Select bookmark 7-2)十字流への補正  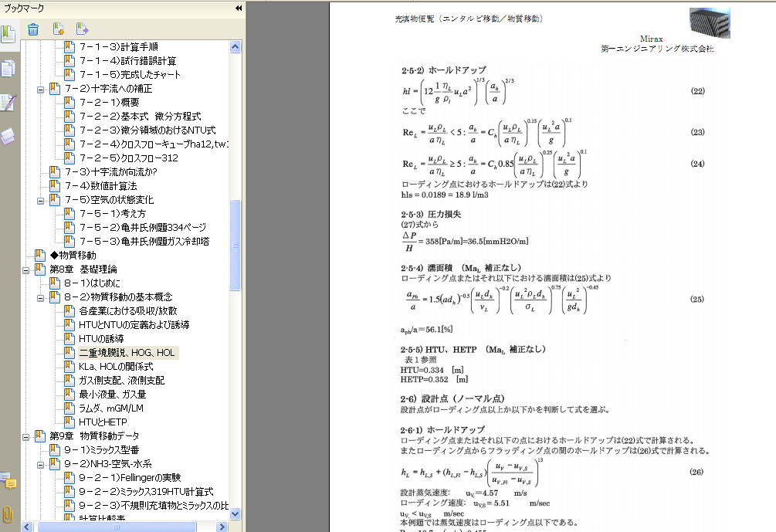point(108,89)
